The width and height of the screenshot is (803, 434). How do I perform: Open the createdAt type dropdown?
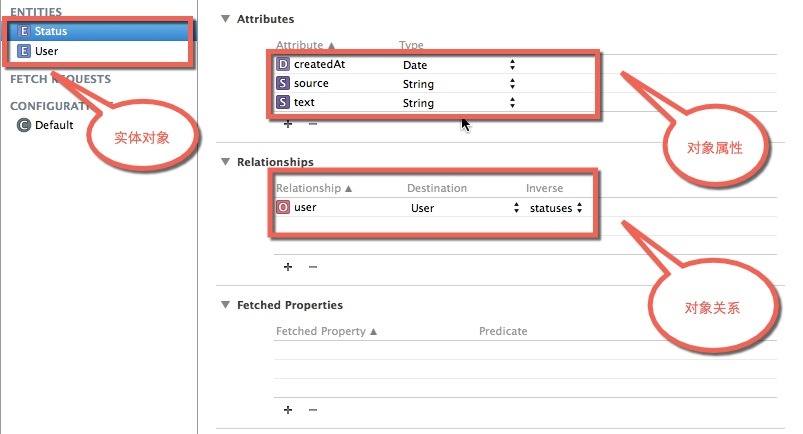pos(512,65)
